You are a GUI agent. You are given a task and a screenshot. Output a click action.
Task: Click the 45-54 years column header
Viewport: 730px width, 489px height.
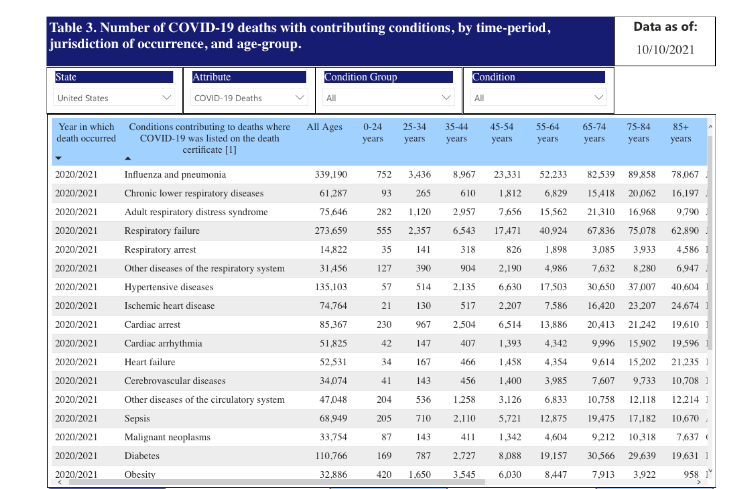pos(500,133)
